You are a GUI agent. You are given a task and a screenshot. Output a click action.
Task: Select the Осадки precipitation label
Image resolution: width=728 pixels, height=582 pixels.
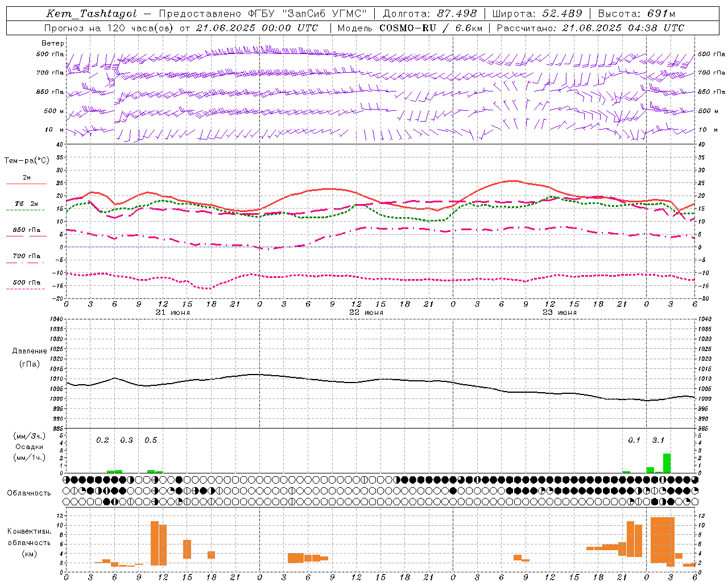30,447
